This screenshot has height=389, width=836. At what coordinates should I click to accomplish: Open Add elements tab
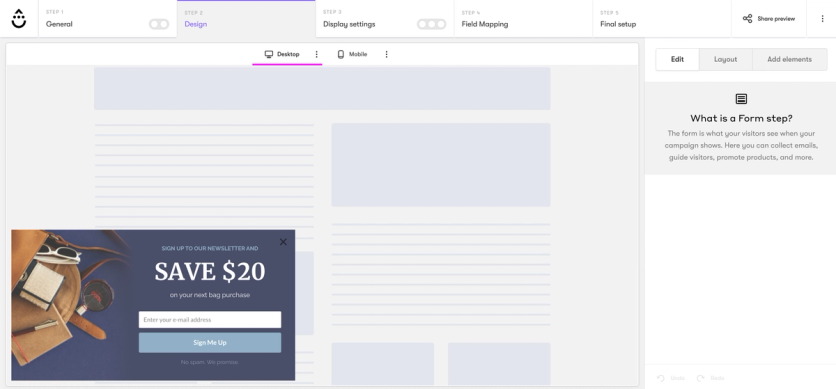pos(789,59)
